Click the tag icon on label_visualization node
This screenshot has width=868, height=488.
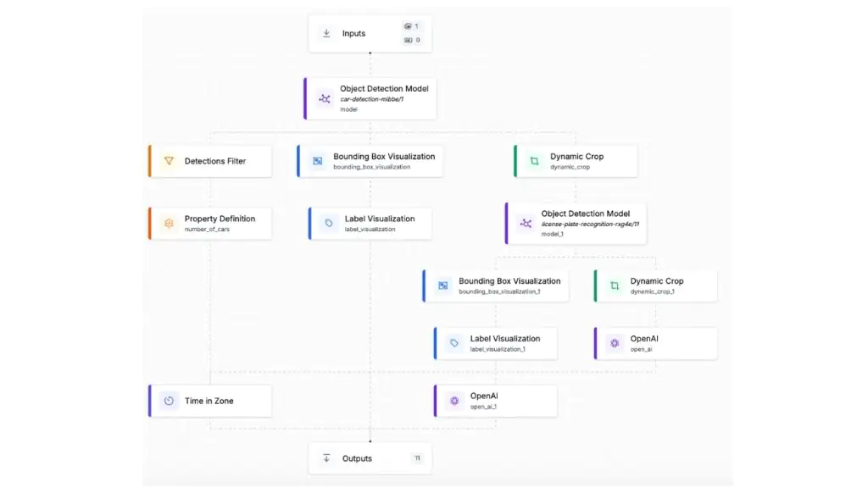pyautogui.click(x=329, y=224)
